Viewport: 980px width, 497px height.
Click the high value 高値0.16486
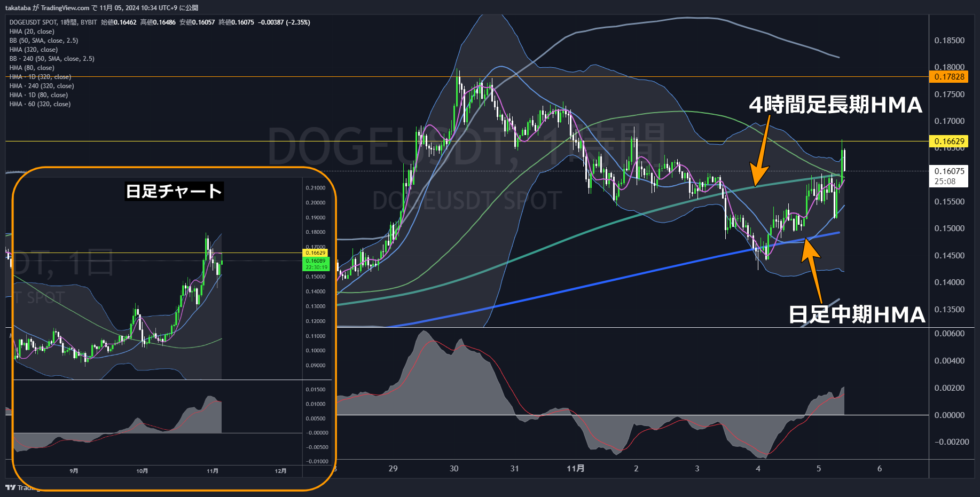pos(158,22)
